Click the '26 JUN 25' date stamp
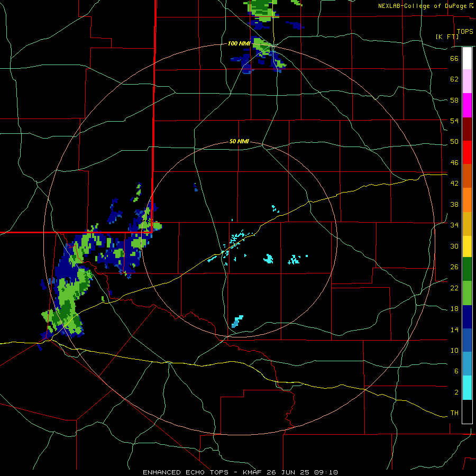Image resolution: width=476 pixels, height=476 pixels. (x=289, y=472)
